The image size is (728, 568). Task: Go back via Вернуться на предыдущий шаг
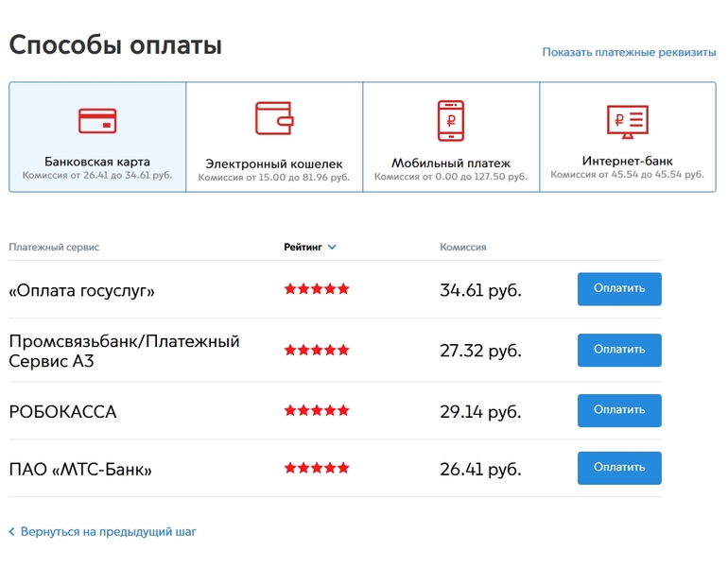pyautogui.click(x=108, y=532)
